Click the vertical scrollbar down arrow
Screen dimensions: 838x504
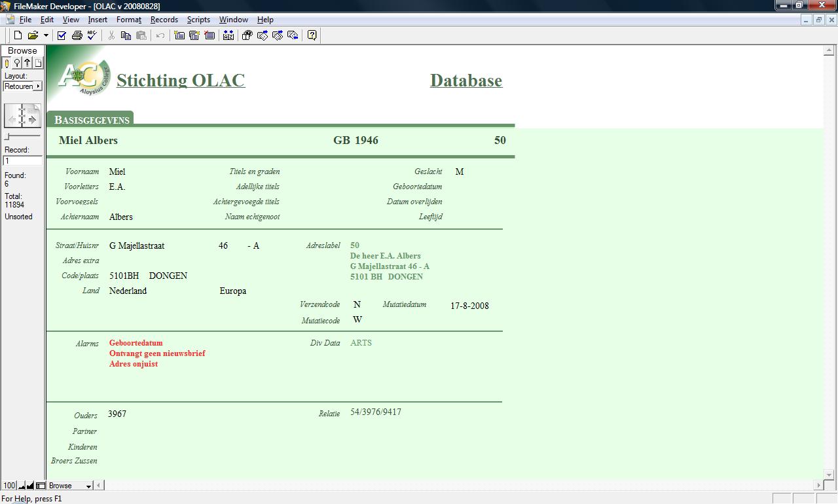click(830, 475)
